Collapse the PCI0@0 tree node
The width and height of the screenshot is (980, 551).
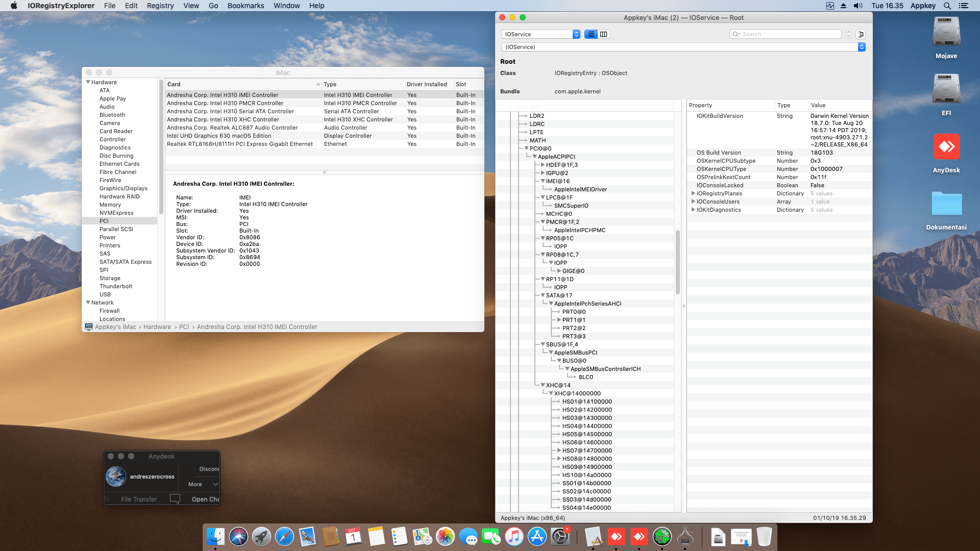pyautogui.click(x=526, y=148)
